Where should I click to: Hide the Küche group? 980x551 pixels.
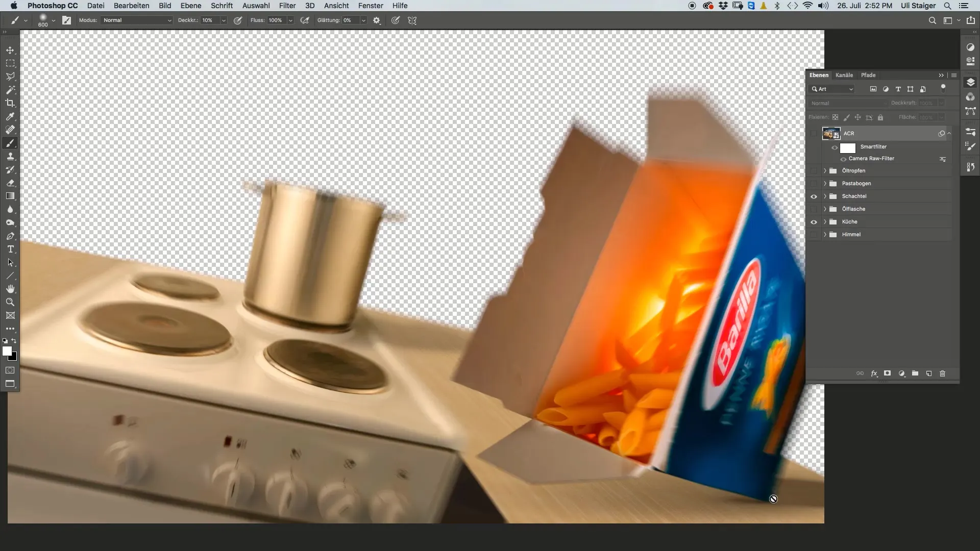(x=814, y=222)
